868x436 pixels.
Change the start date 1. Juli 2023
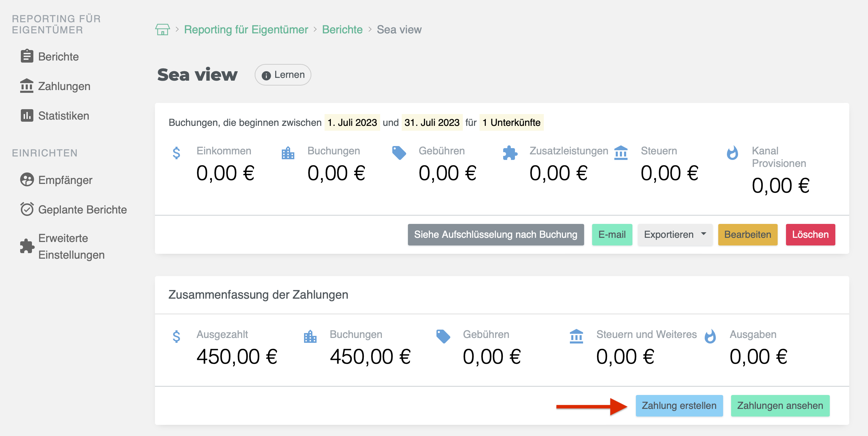[352, 122]
